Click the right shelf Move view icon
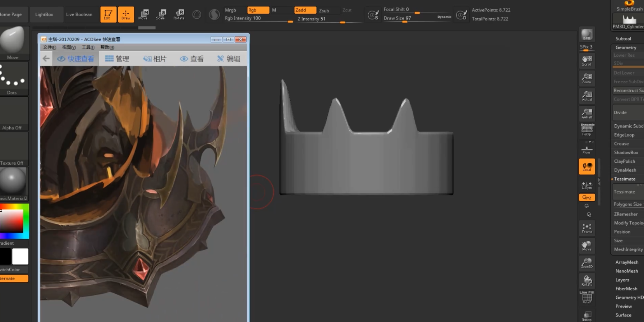644x322 pixels. tap(587, 245)
